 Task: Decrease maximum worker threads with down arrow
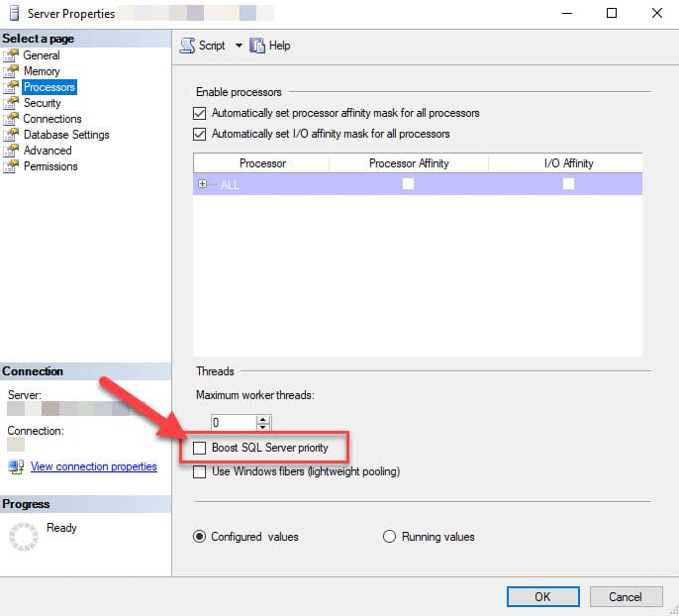(x=263, y=427)
